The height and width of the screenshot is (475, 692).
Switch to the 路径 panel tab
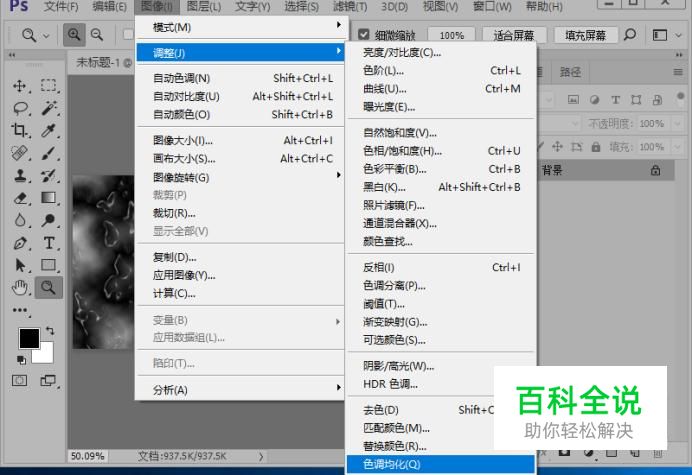pyautogui.click(x=570, y=72)
